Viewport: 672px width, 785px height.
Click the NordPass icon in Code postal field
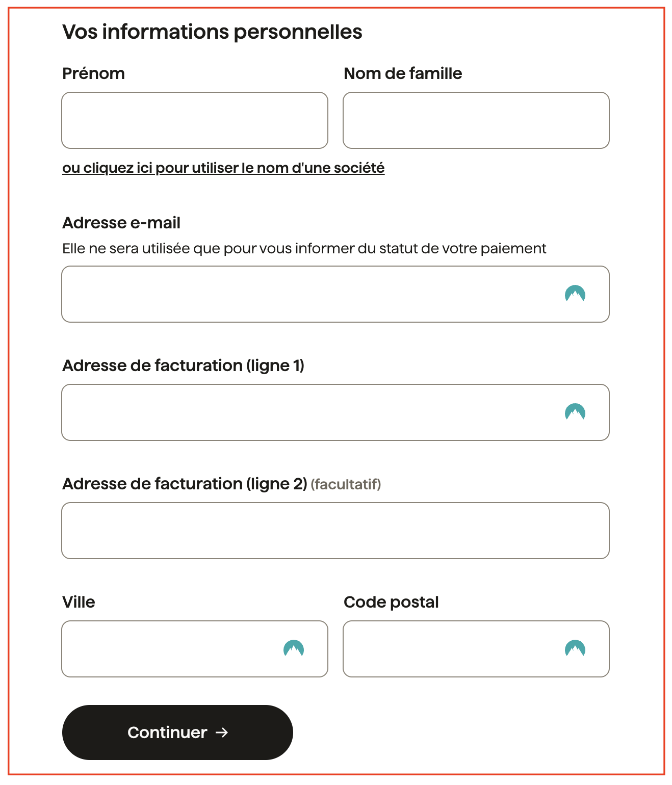(x=575, y=648)
